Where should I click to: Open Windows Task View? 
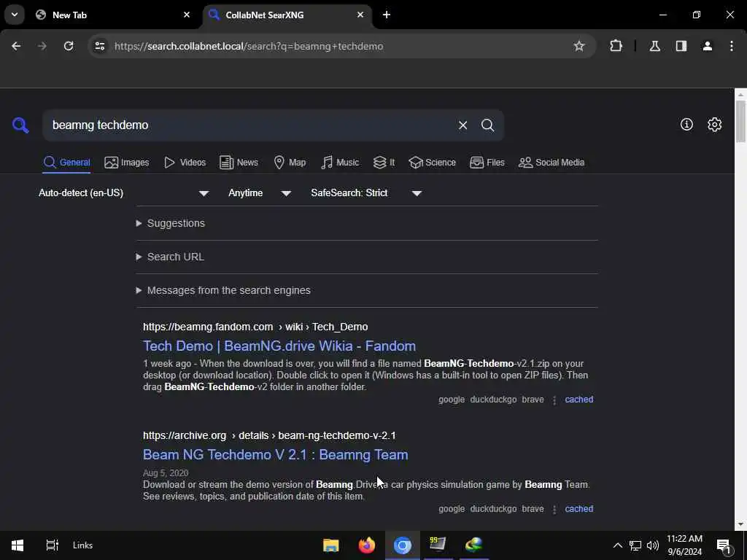click(x=52, y=545)
